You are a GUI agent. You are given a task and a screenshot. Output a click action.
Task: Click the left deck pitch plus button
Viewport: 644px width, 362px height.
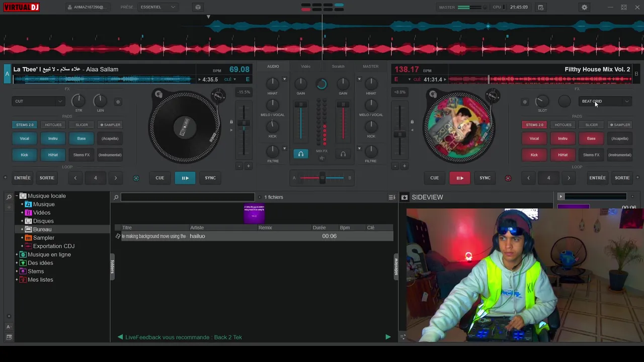coord(248,166)
